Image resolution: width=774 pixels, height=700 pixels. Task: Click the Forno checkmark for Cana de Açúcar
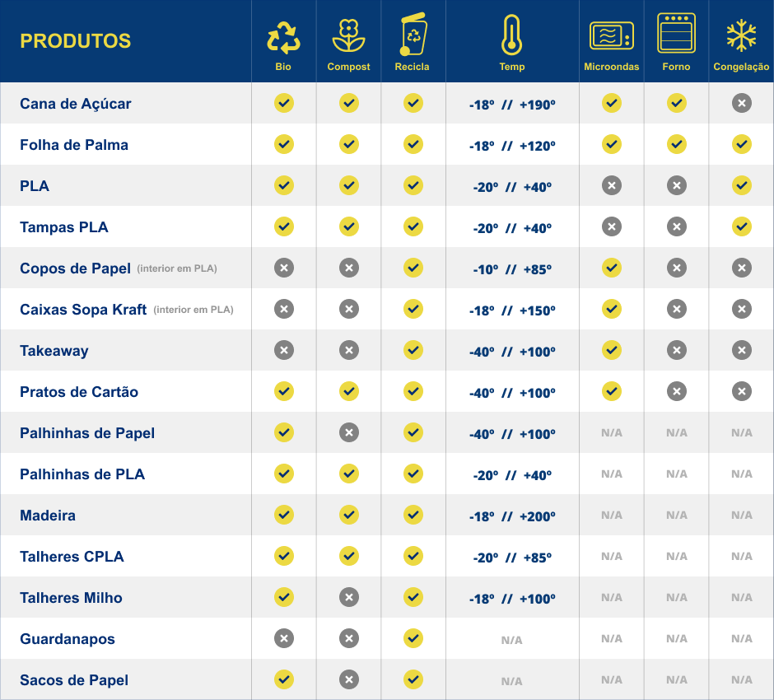[676, 103]
